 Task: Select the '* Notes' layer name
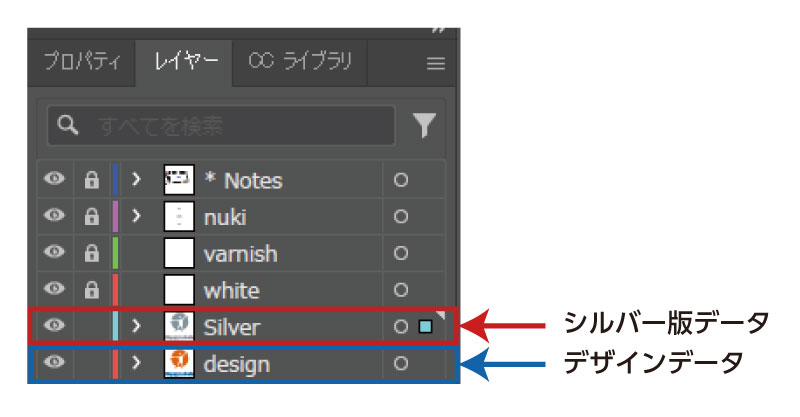pos(243,181)
